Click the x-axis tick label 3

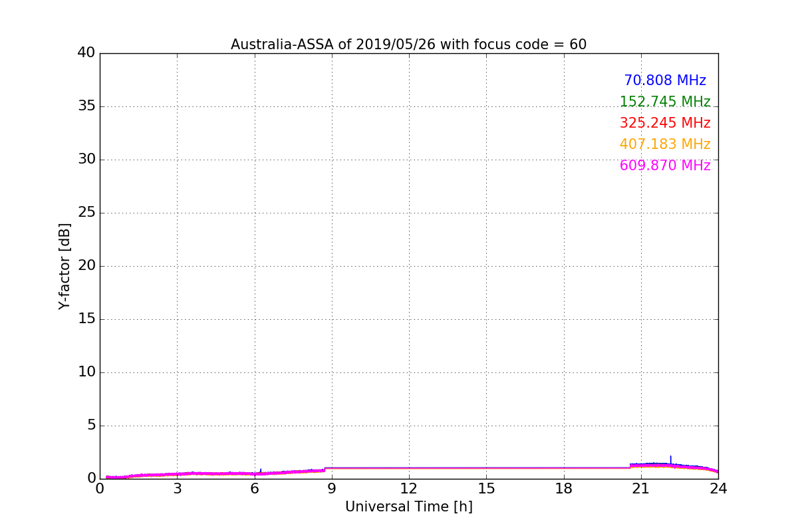(177, 489)
